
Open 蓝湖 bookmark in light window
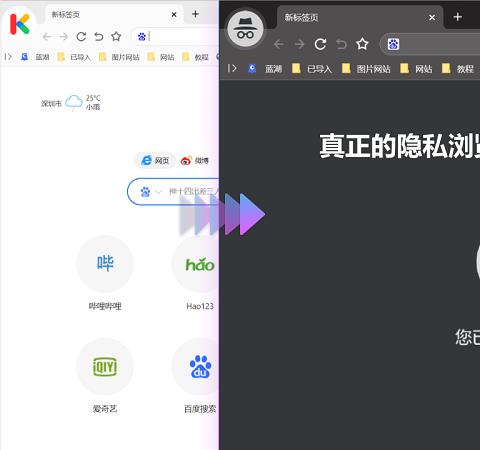click(35, 57)
